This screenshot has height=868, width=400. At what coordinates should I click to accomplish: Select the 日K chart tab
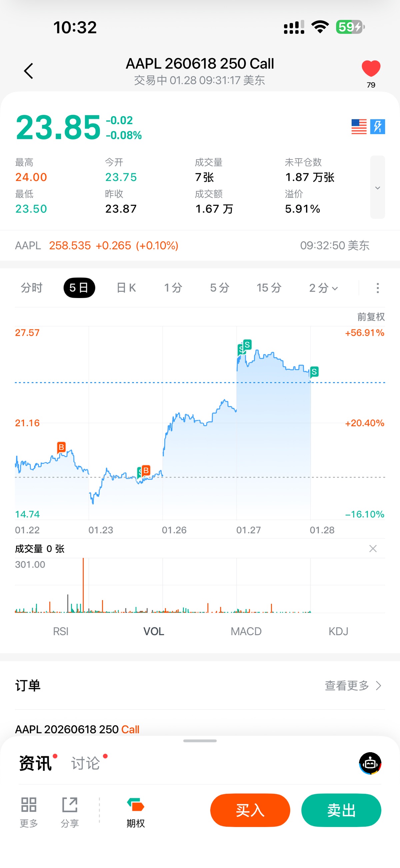pyautogui.click(x=126, y=288)
